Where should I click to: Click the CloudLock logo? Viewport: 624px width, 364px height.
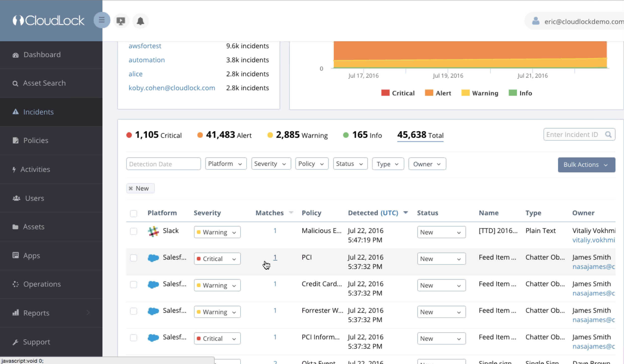click(x=49, y=21)
